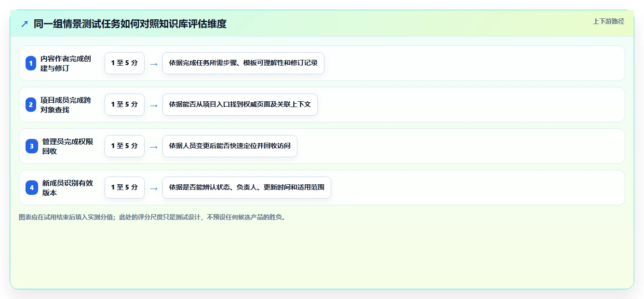The width and height of the screenshot is (644, 299).
Task: Click the 1 至 5 分 box in 项目成员 row
Action: (x=124, y=105)
